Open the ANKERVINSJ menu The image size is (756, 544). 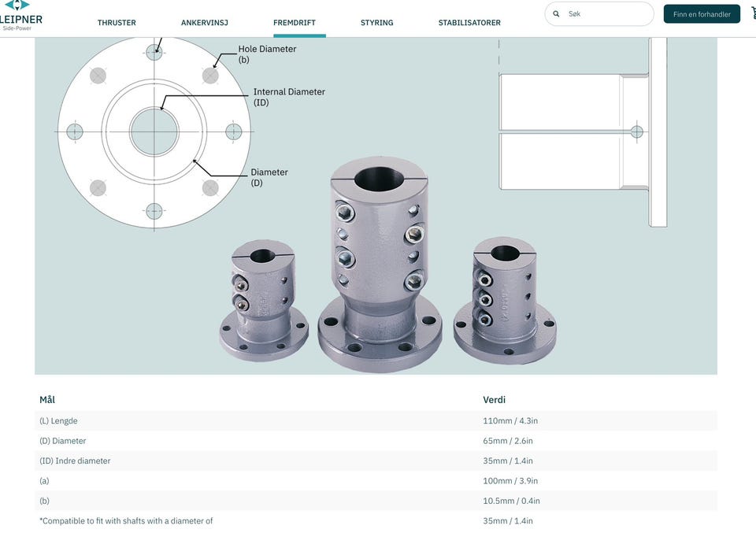(205, 23)
